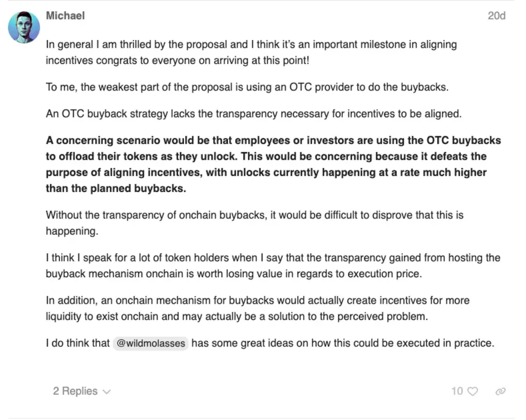Open Michael's profile avatar

(x=24, y=27)
